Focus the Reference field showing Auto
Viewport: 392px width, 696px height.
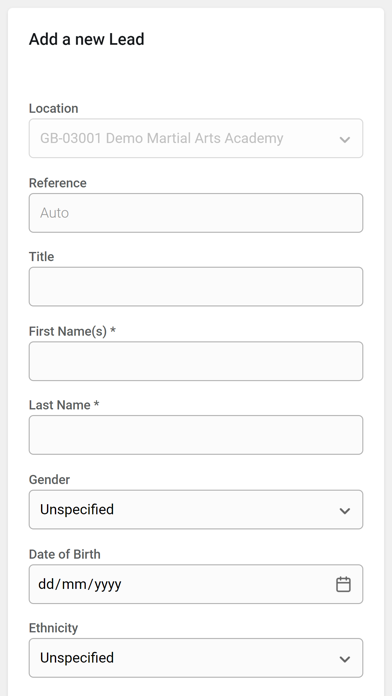(x=196, y=213)
